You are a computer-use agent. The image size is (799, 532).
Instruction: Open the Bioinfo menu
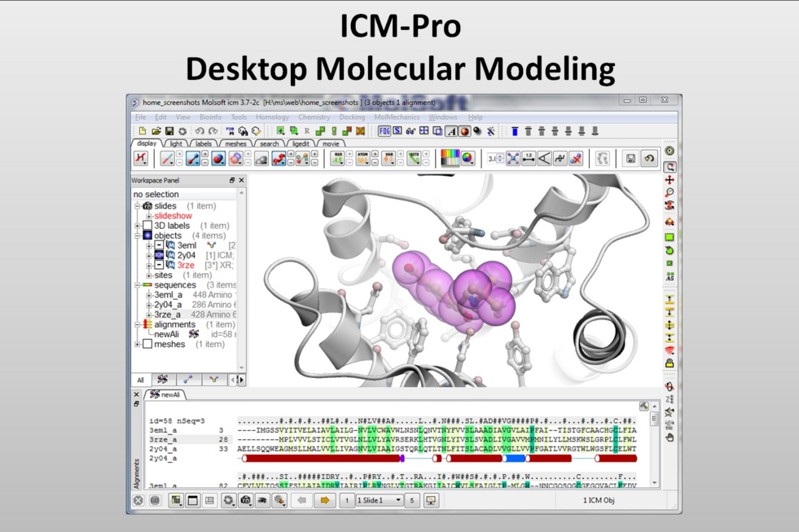210,117
